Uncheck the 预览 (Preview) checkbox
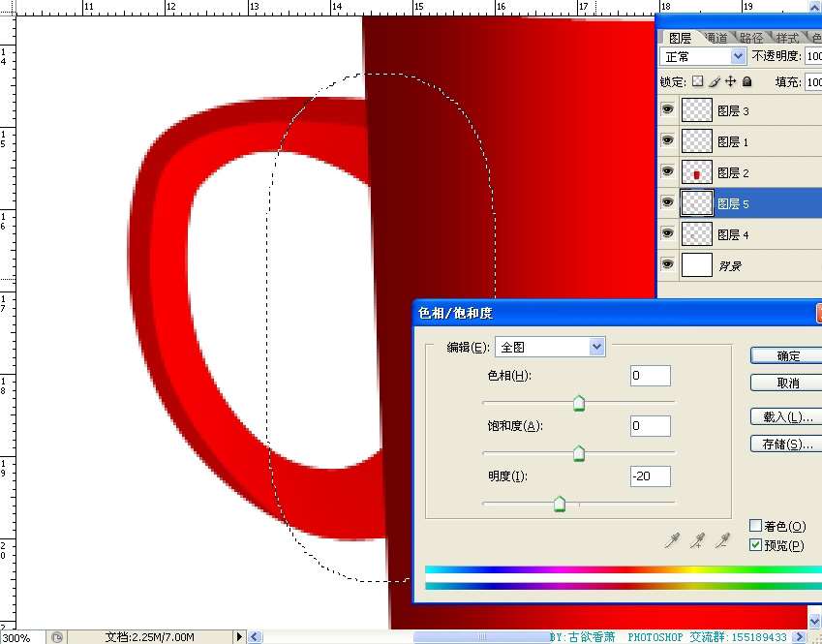This screenshot has width=822, height=644. tap(756, 545)
